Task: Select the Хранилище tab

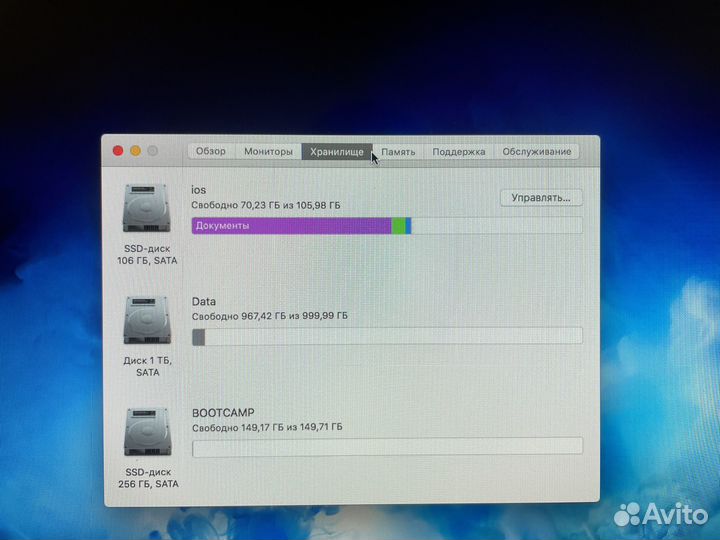Action: [x=337, y=152]
